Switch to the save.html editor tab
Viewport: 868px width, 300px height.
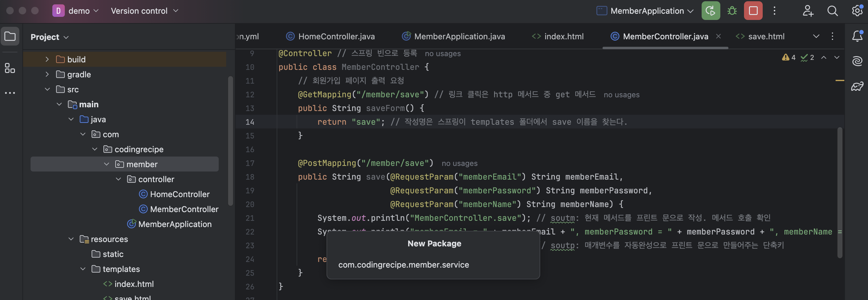click(x=760, y=36)
